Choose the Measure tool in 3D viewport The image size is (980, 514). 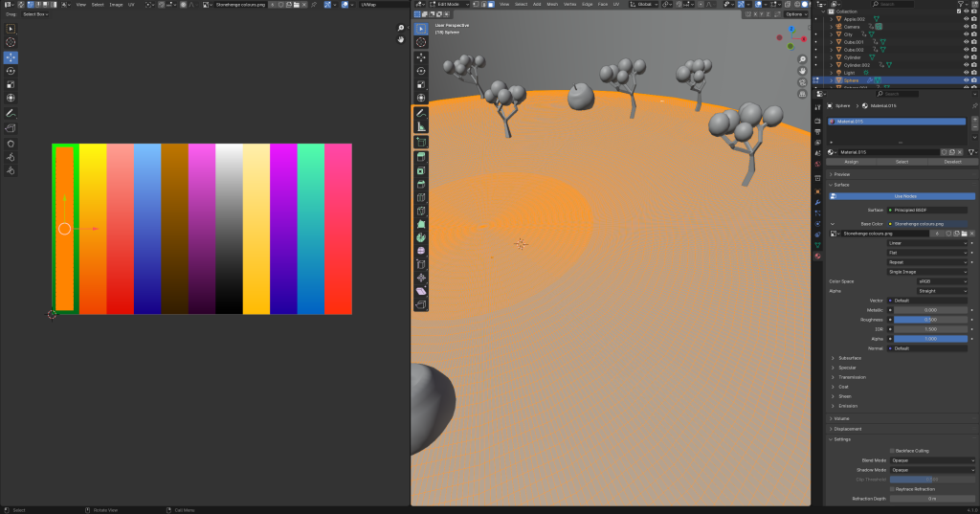pyautogui.click(x=421, y=126)
